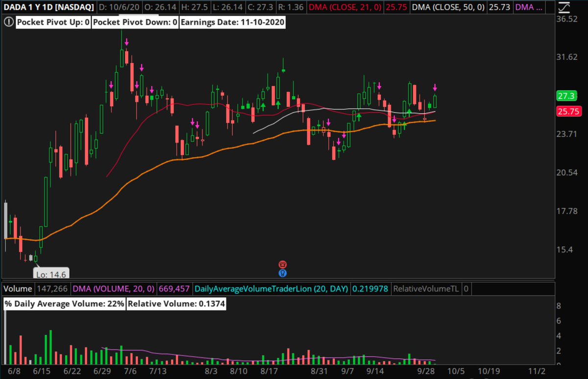Image resolution: width=588 pixels, height=379 pixels.
Task: Click the pink down arrow above the last candle
Action: coord(435,88)
